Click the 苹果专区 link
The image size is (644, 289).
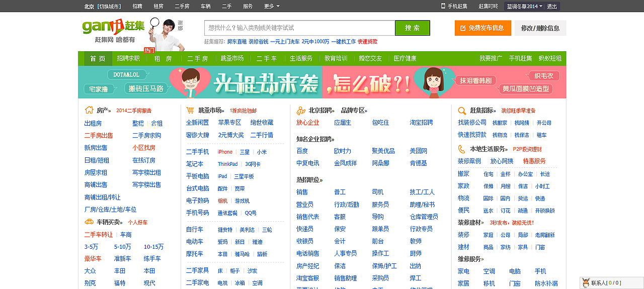[229, 122]
